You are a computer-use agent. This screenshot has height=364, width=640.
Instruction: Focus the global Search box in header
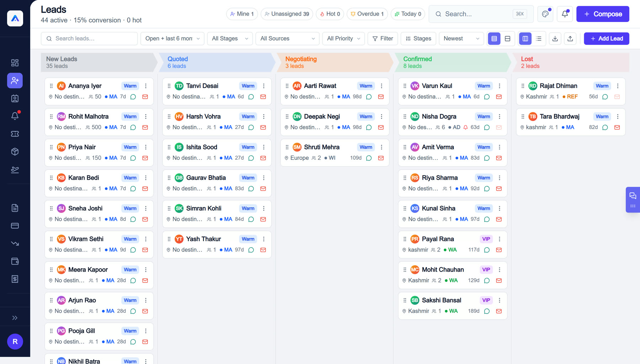point(481,14)
